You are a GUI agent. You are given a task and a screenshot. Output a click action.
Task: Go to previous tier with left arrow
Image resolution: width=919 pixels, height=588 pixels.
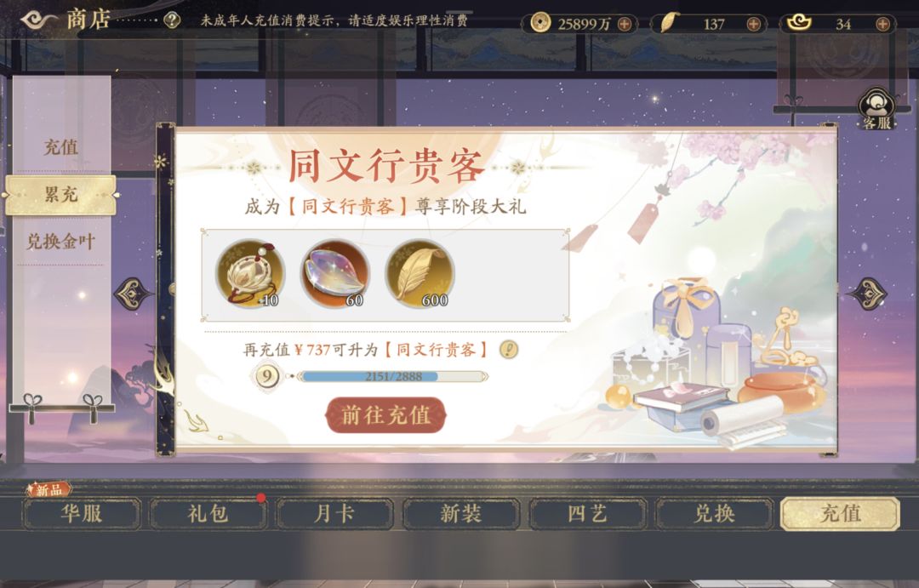(x=134, y=294)
